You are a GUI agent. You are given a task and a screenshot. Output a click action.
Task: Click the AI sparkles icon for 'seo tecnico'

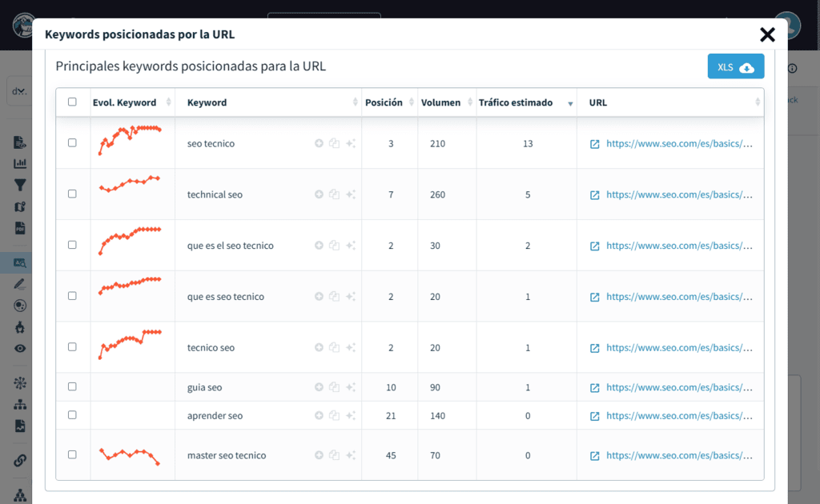click(x=350, y=143)
